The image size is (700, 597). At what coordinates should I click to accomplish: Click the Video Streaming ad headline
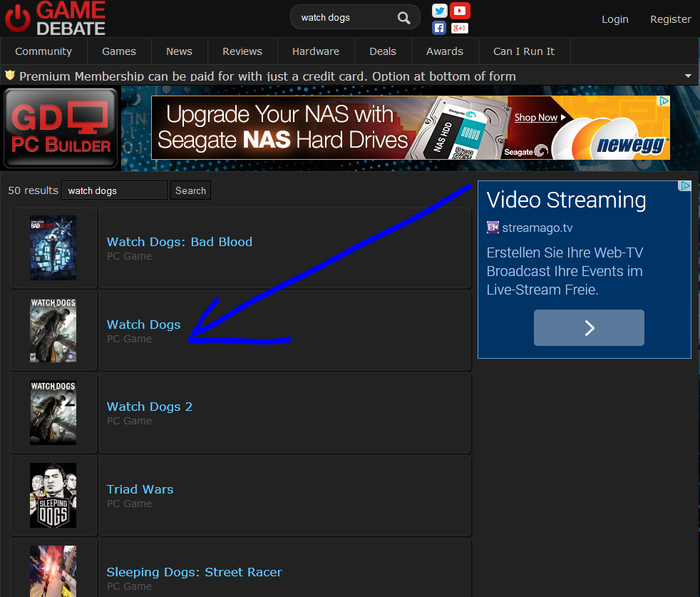566,200
